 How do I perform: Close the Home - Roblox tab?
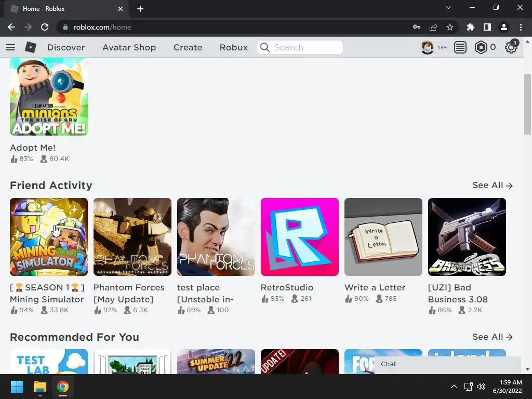click(x=121, y=9)
